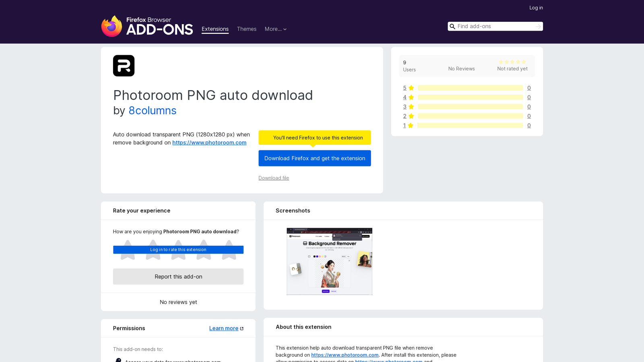Click the 3-star rating bar
644x362 pixels.
(x=470, y=107)
